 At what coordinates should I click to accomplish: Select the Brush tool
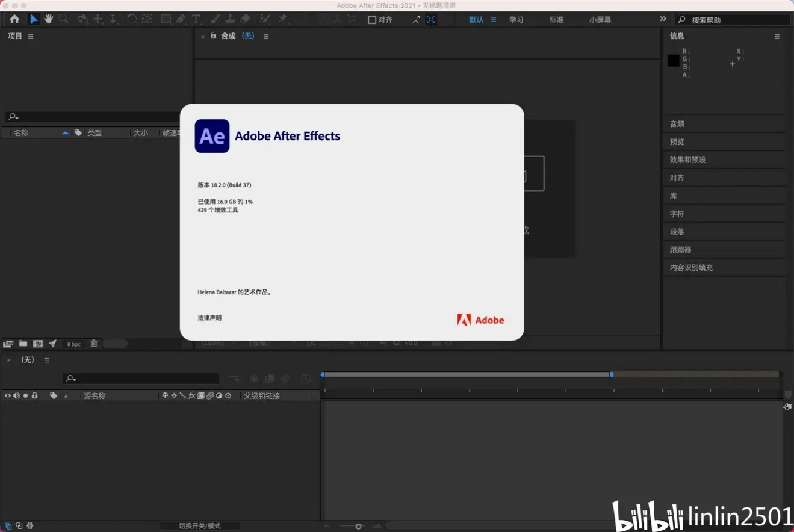[x=216, y=19]
